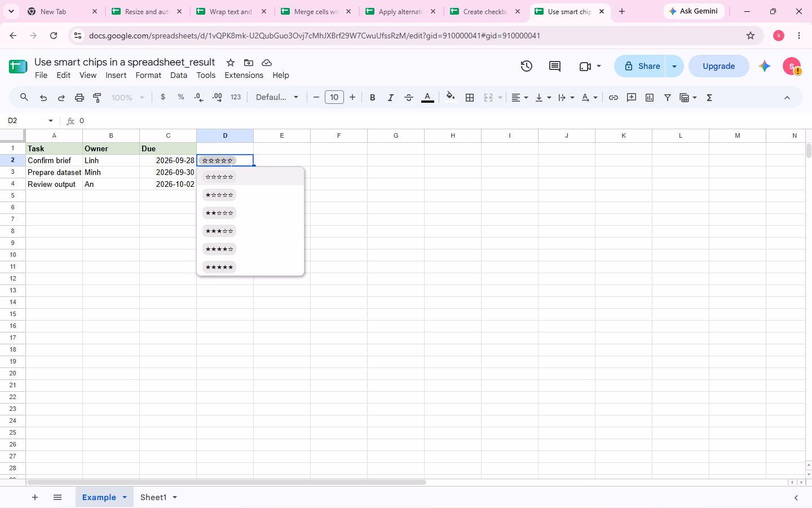The height and width of the screenshot is (508, 812).
Task: Print the spreadsheet
Action: [x=80, y=98]
